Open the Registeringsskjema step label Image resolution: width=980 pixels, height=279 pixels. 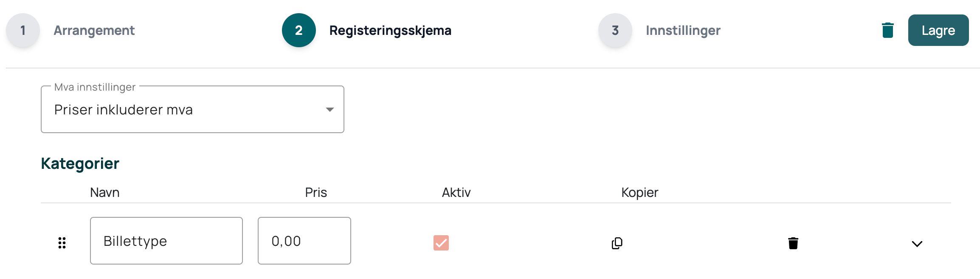390,30
